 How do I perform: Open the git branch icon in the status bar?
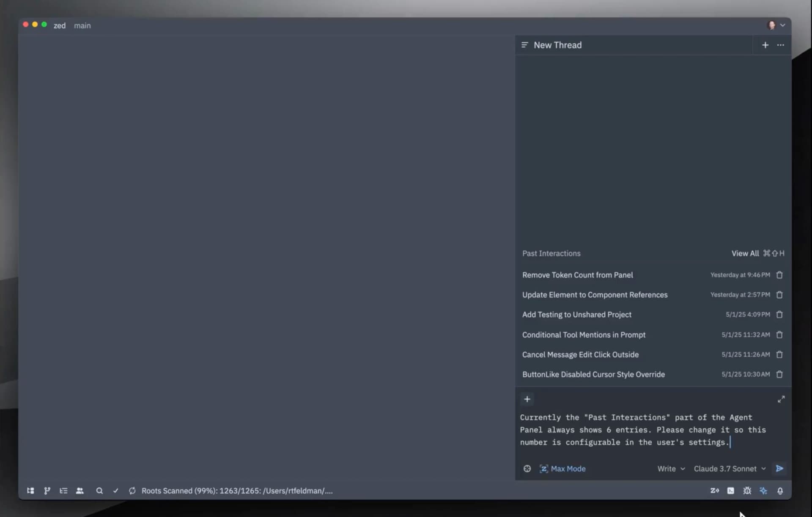47,491
